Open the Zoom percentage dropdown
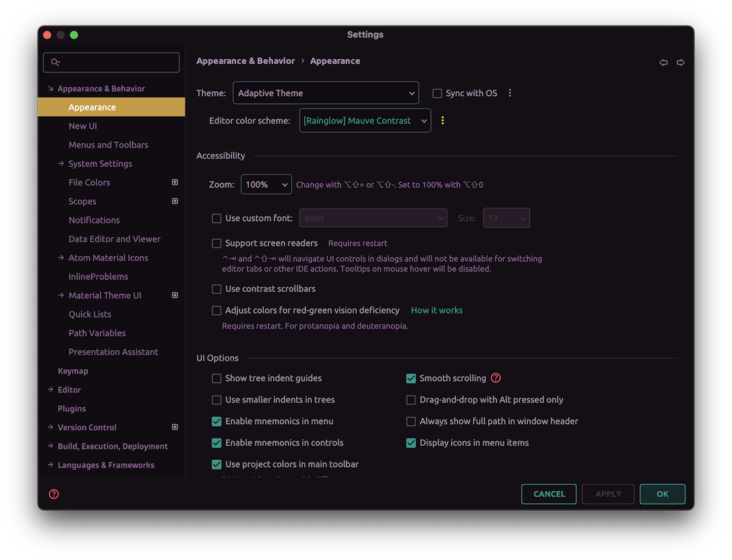Viewport: 732px width, 560px height. coord(266,184)
